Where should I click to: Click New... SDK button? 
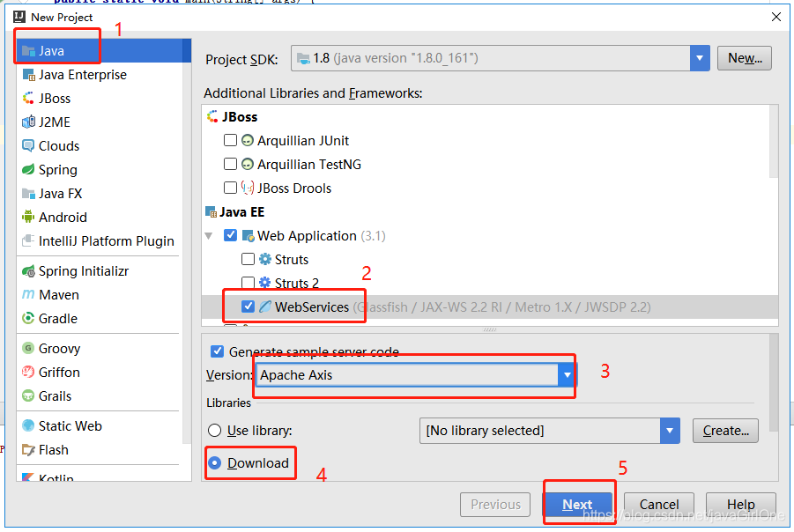745,58
